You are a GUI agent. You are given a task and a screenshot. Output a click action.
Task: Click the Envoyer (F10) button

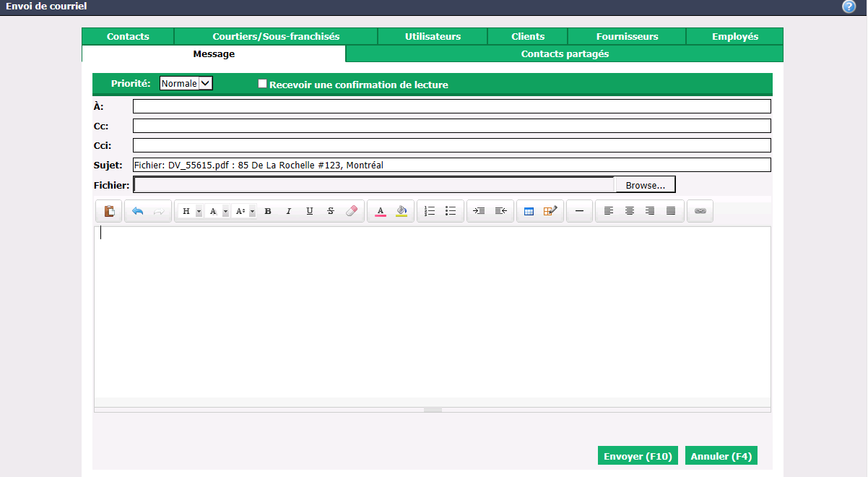click(x=638, y=456)
